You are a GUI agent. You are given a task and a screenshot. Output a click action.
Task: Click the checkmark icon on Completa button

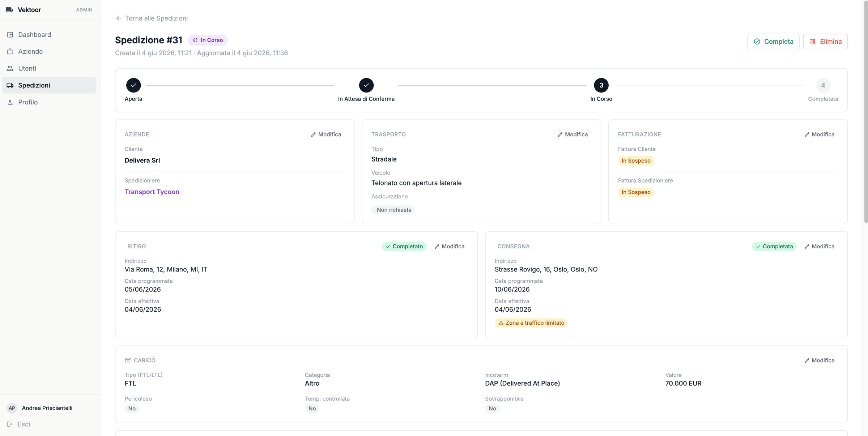[x=757, y=42]
